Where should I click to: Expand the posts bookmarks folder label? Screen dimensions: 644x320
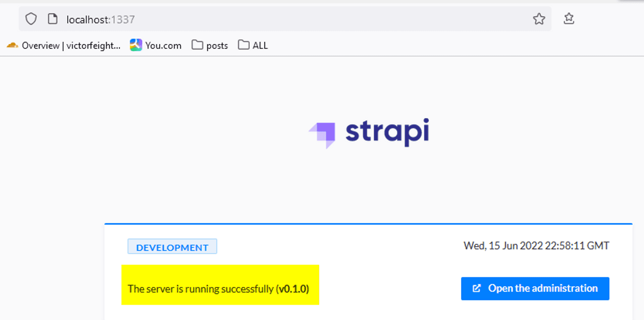[217, 46]
